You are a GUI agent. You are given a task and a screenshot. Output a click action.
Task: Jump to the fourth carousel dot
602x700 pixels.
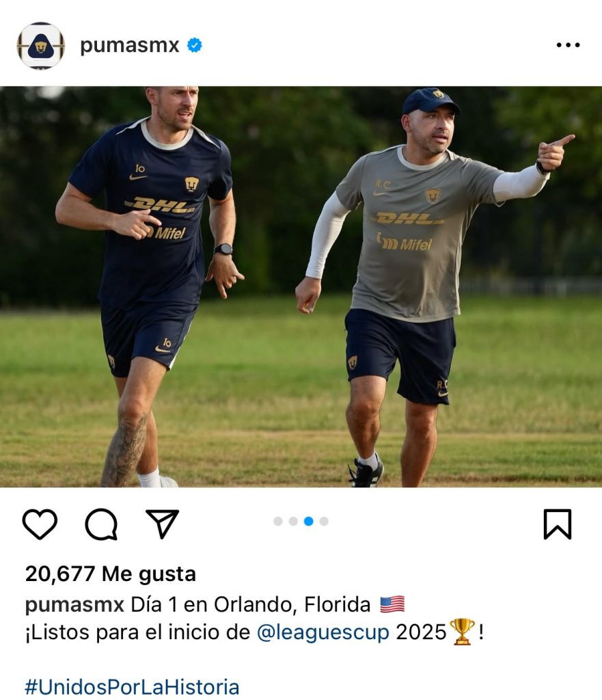324,522
